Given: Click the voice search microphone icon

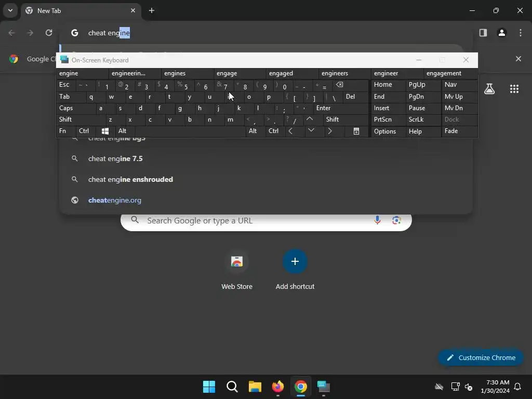Looking at the screenshot, I should coord(377,220).
